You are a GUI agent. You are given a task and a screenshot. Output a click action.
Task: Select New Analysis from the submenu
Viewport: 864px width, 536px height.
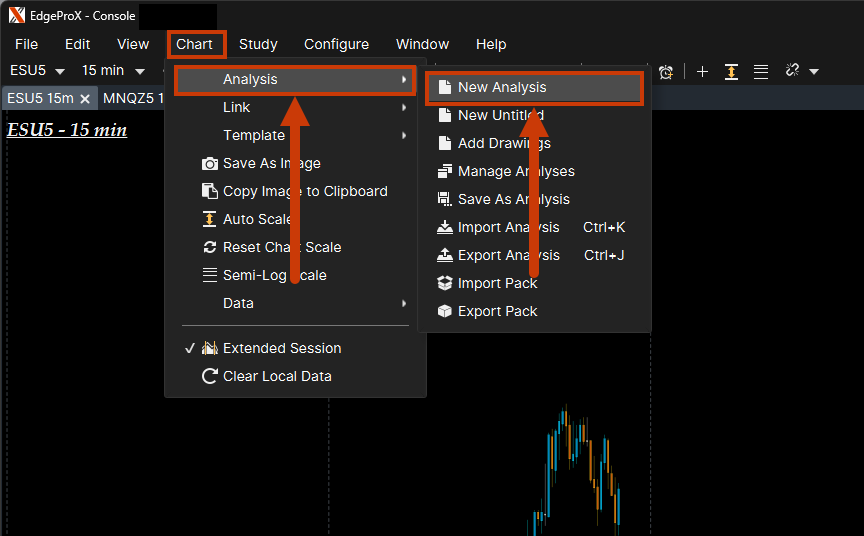pos(502,87)
